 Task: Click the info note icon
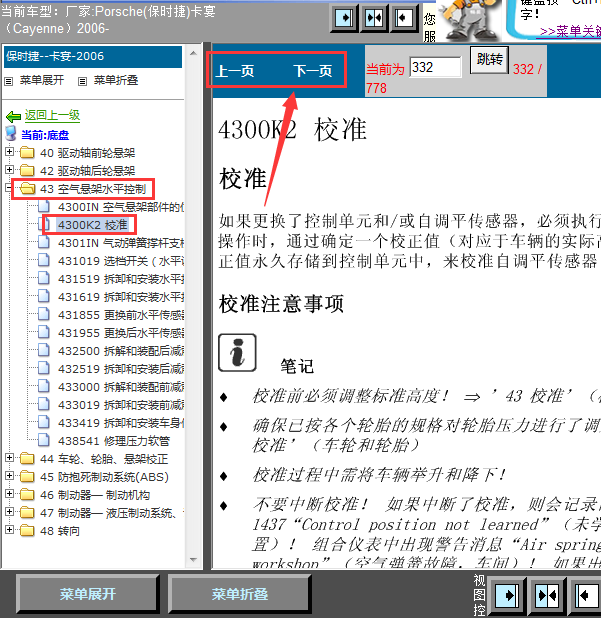coord(237,353)
